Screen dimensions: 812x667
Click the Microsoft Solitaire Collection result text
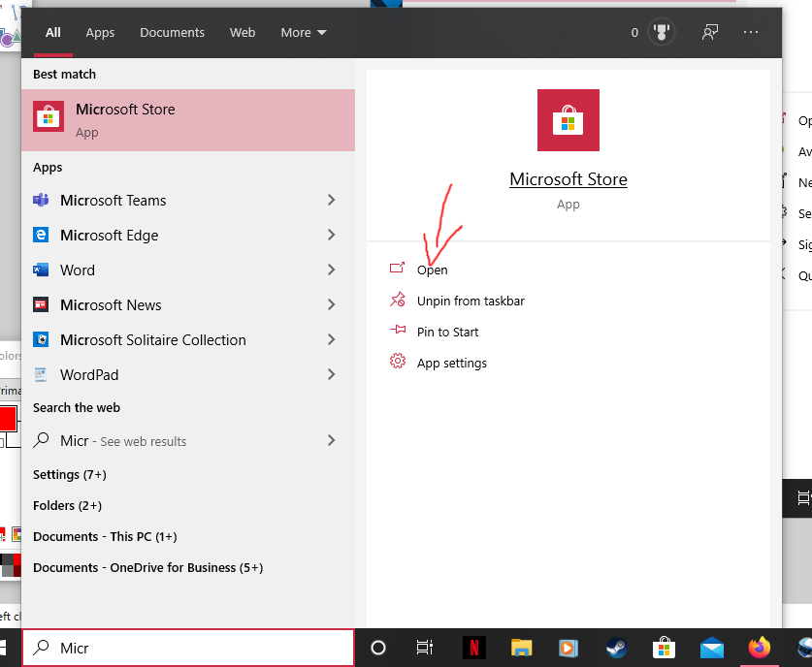click(152, 340)
